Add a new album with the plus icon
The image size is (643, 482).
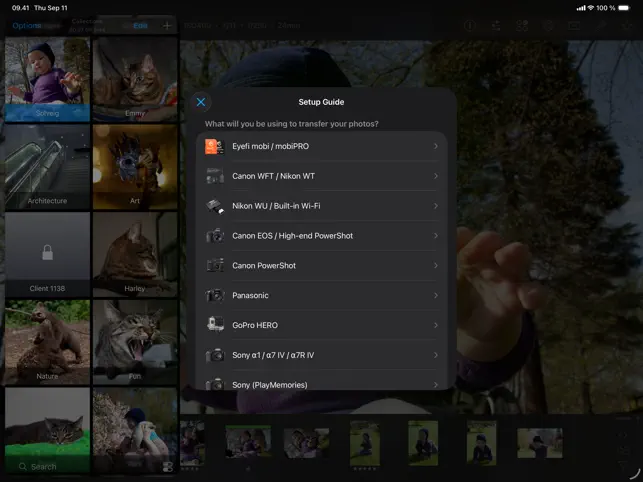click(167, 25)
